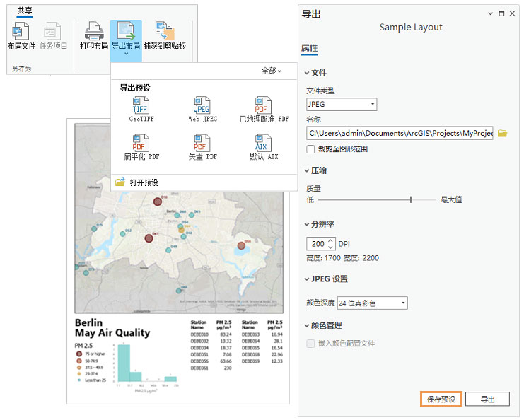The height and width of the screenshot is (420, 524).
Task: Adjust the 质量 compression slider
Action: (411, 200)
